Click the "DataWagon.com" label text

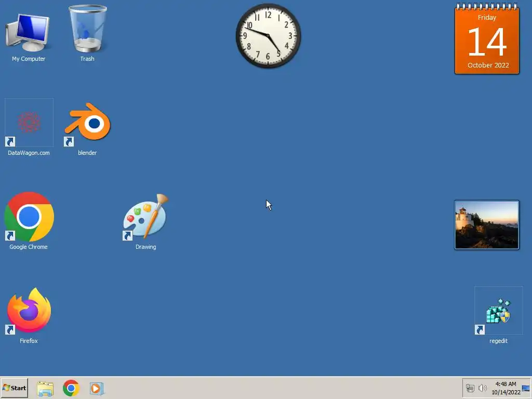click(29, 153)
